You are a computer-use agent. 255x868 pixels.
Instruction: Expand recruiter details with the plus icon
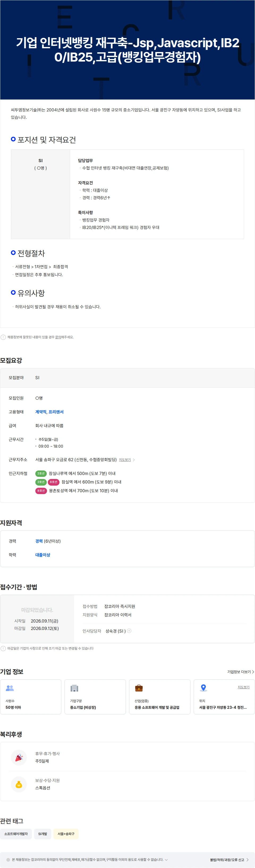[129, 631]
